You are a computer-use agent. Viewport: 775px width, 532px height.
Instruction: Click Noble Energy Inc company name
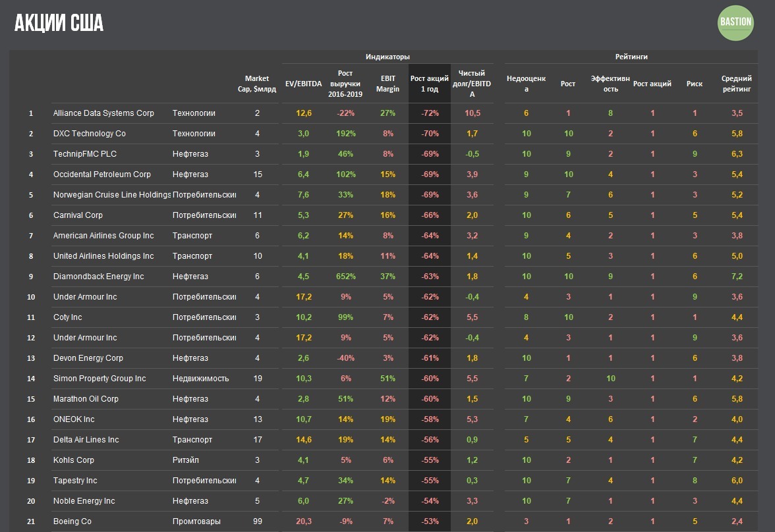[x=84, y=501]
